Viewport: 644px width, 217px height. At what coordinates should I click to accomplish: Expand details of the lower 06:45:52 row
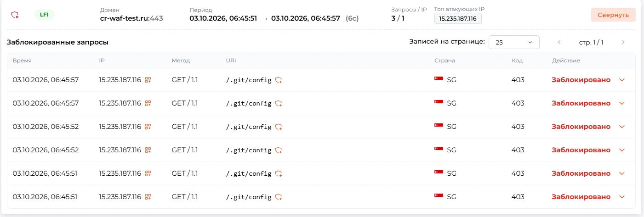point(622,150)
